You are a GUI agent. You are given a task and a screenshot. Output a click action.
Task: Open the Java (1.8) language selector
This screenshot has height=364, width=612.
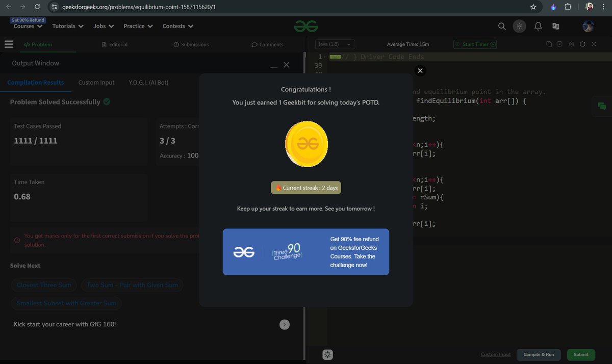click(335, 44)
